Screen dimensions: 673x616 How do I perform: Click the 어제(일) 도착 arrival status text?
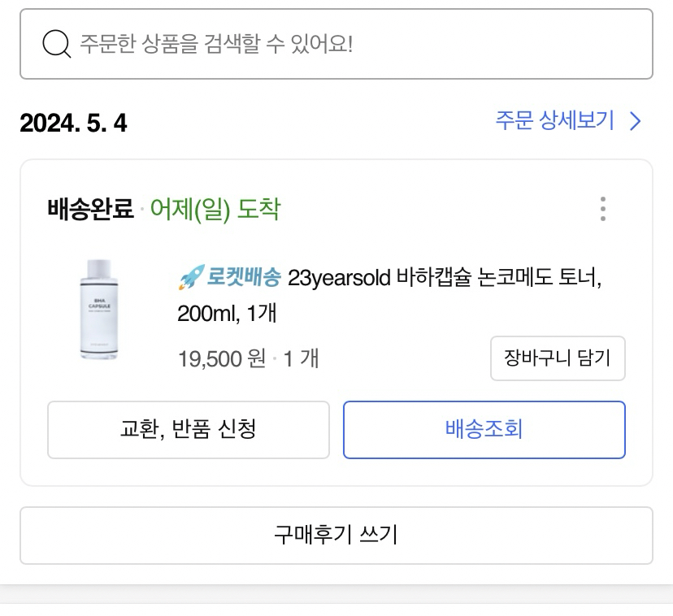pyautogui.click(x=215, y=210)
